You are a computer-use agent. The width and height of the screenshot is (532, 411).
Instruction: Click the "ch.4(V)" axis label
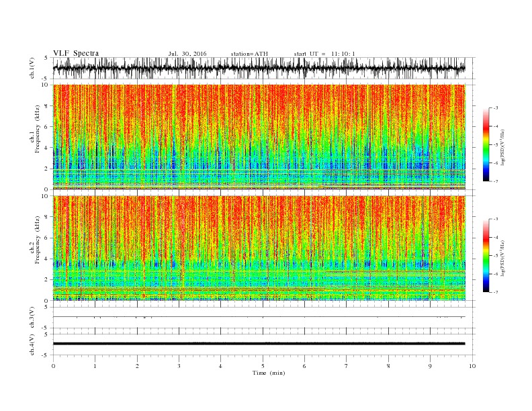tap(32, 345)
